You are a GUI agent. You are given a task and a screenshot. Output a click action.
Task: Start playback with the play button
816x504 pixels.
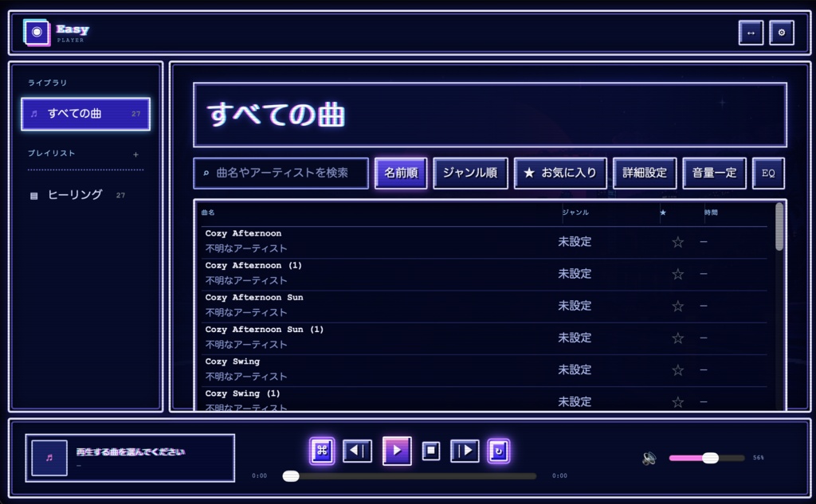coord(397,451)
